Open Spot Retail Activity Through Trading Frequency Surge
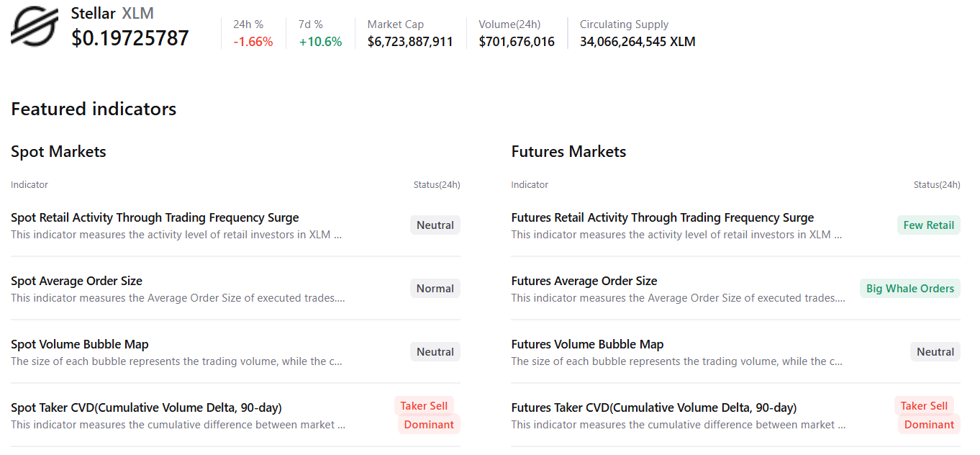Image resolution: width=980 pixels, height=455 pixels. click(x=155, y=217)
